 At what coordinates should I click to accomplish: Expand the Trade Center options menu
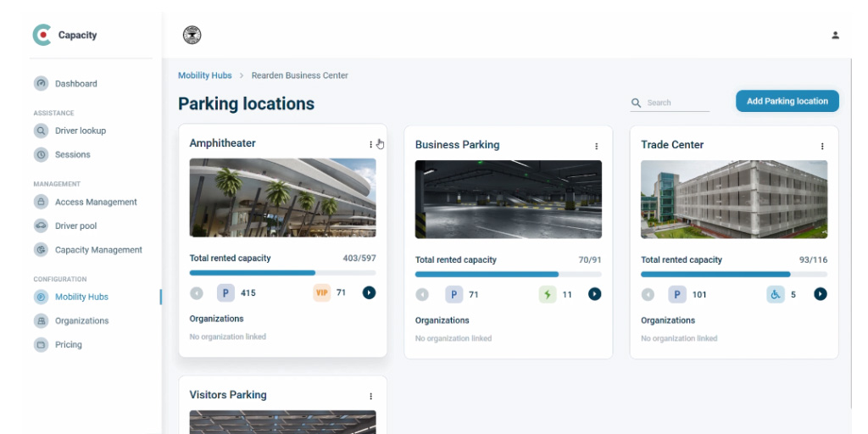(x=821, y=146)
